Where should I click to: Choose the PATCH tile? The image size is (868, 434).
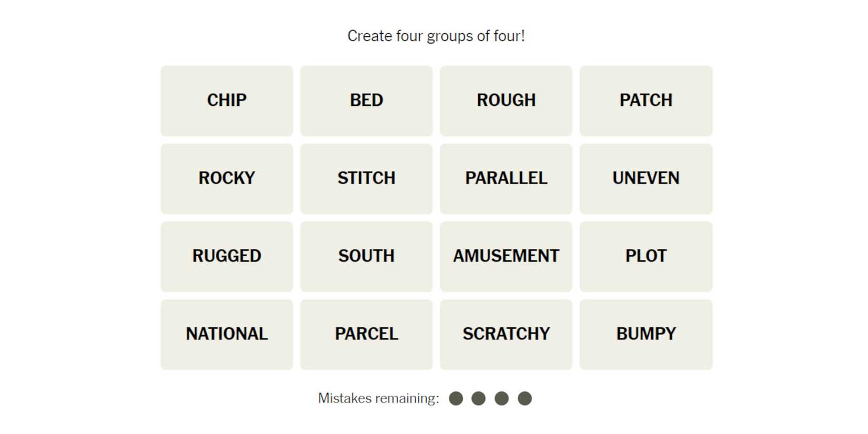point(646,100)
